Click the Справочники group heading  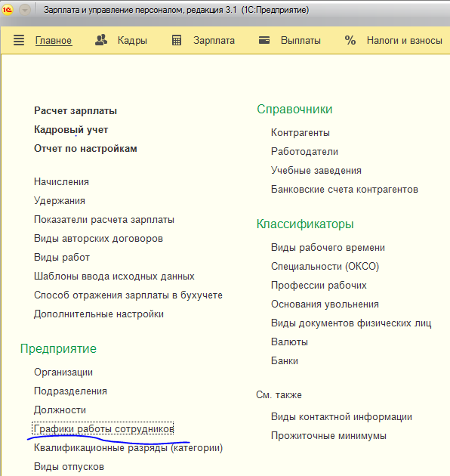click(x=294, y=109)
